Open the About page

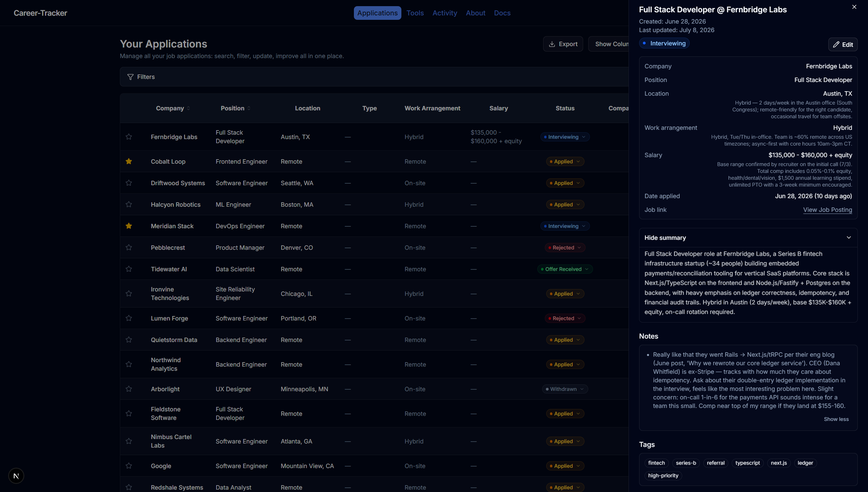pos(476,13)
